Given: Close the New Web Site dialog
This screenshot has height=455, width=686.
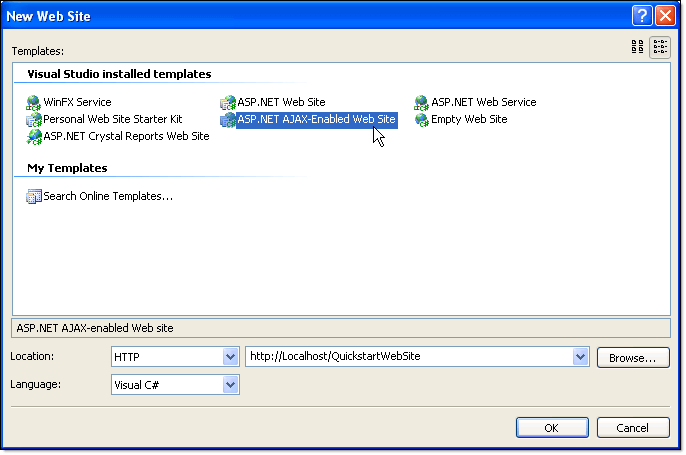Looking at the screenshot, I should coord(665,16).
